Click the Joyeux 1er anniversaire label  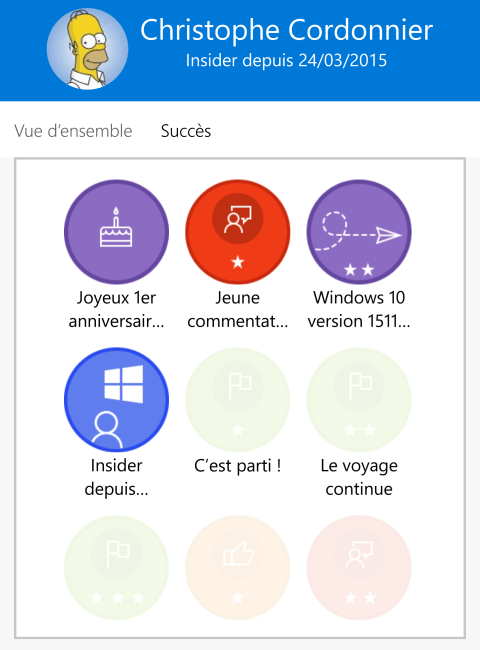pyautogui.click(x=116, y=309)
